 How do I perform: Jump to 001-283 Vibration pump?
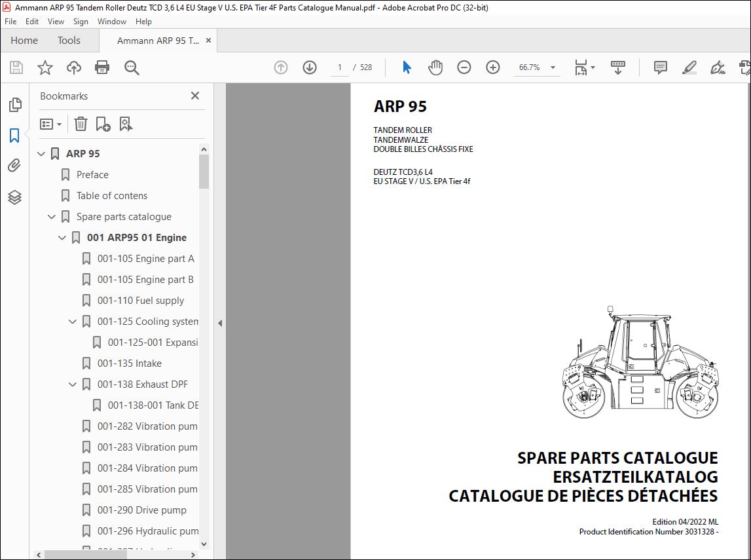click(147, 447)
